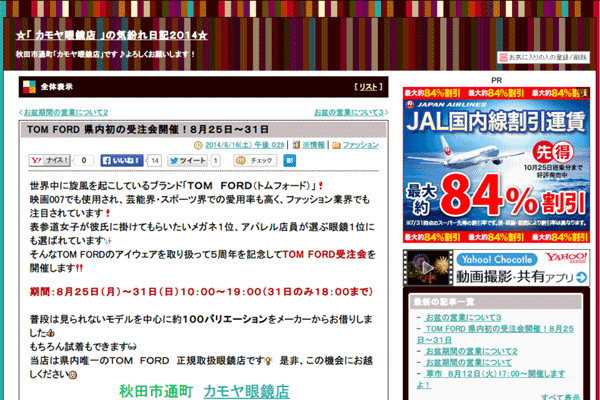Click the Facebook like count 14
This screenshot has height=400, width=600.
click(x=155, y=160)
